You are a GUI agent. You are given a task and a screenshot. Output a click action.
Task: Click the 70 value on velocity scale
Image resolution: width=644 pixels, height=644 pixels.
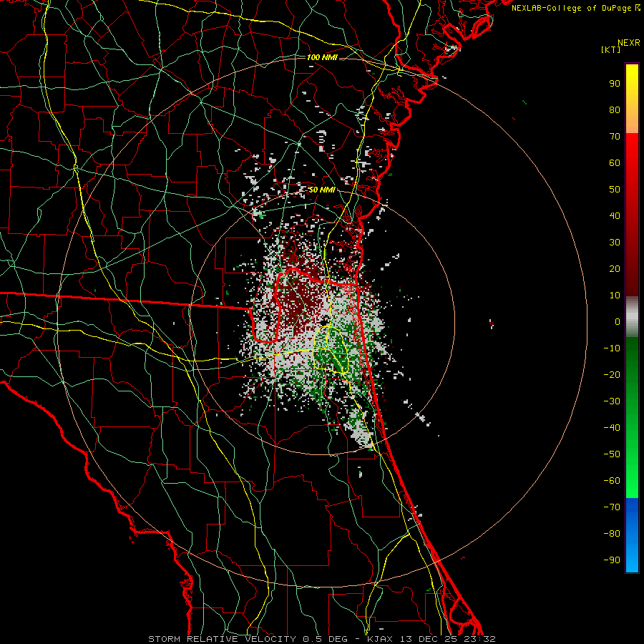click(615, 137)
